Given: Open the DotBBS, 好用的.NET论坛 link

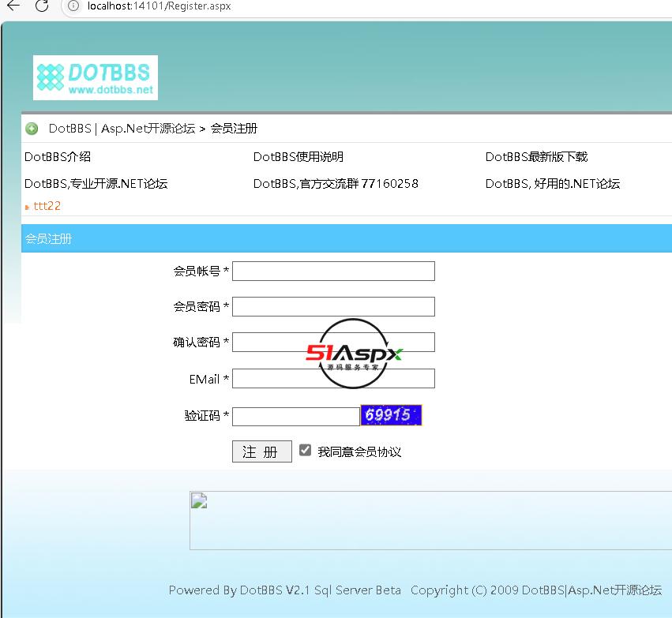Looking at the screenshot, I should tap(553, 184).
